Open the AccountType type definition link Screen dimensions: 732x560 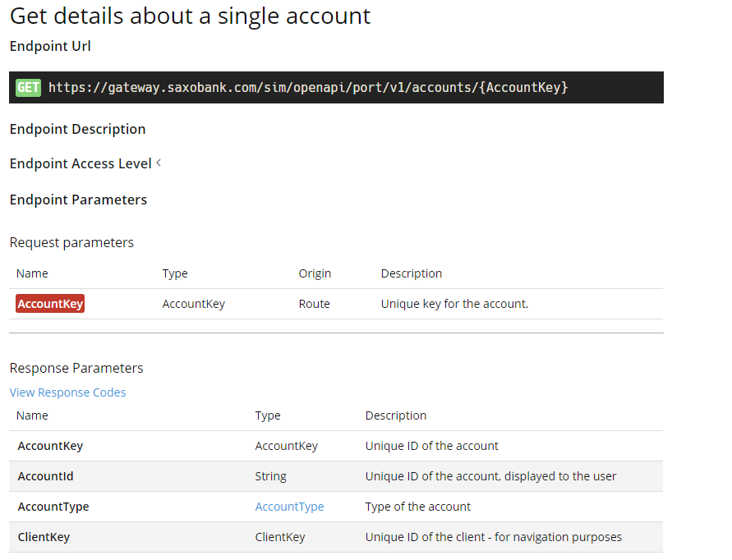pyautogui.click(x=289, y=507)
